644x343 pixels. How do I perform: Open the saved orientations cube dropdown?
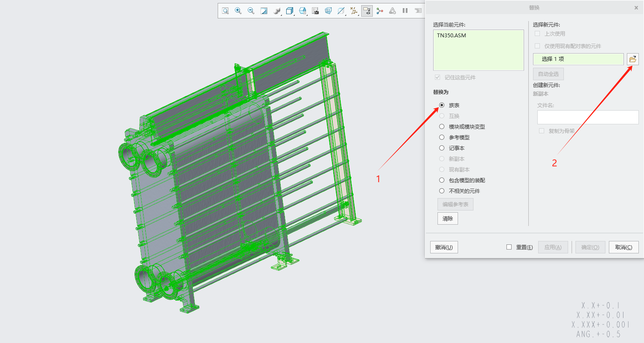(290, 11)
